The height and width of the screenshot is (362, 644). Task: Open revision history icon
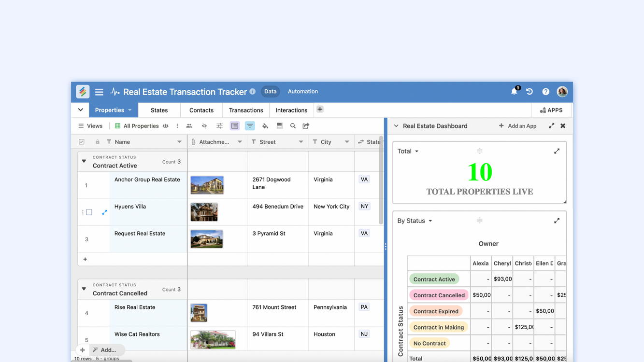tap(530, 92)
